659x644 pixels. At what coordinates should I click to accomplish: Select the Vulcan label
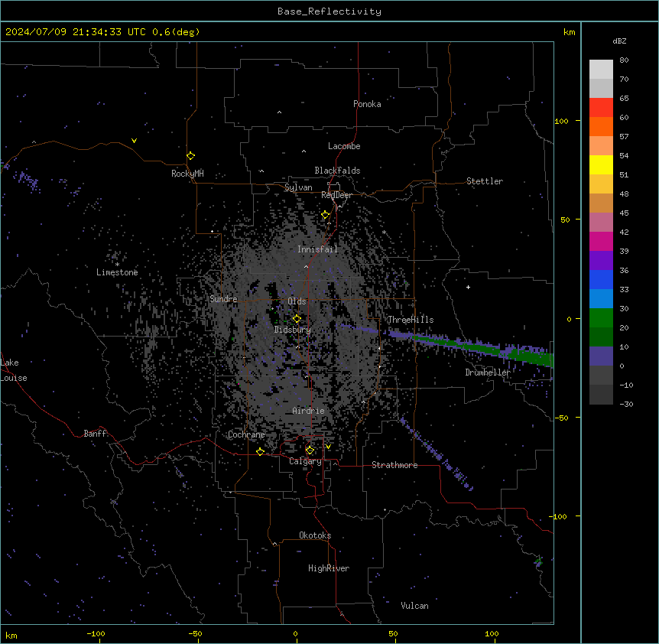click(415, 606)
